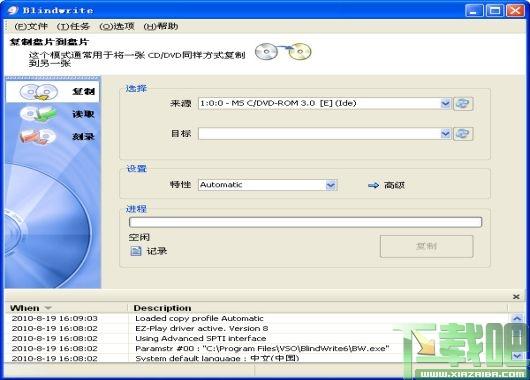Click timestamp 2010-8-19 16:09:03
The width and height of the screenshot is (530, 380).
pos(54,318)
